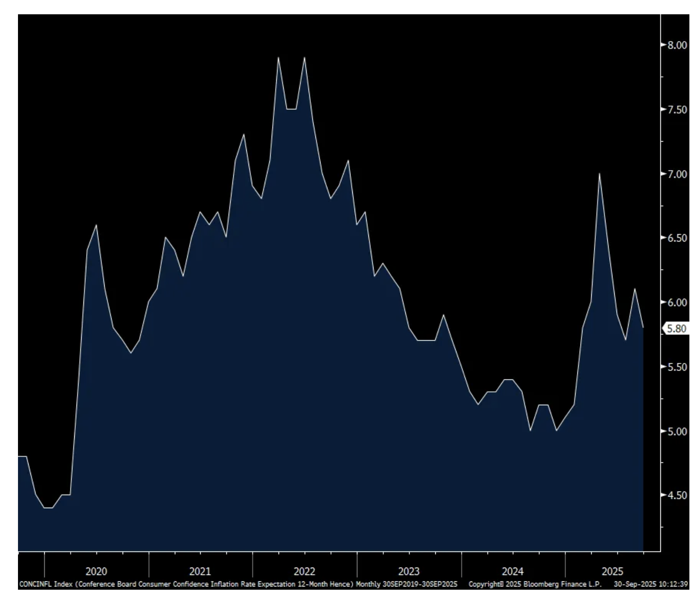Select the 2025 year label
This screenshot has height=604, width=700.
[612, 572]
